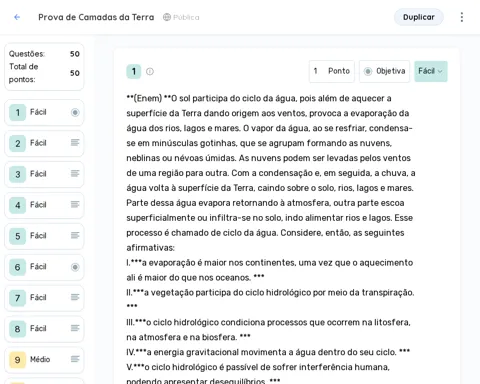Select question 7 in the sidebar list
480x384 pixels.
(x=44, y=298)
